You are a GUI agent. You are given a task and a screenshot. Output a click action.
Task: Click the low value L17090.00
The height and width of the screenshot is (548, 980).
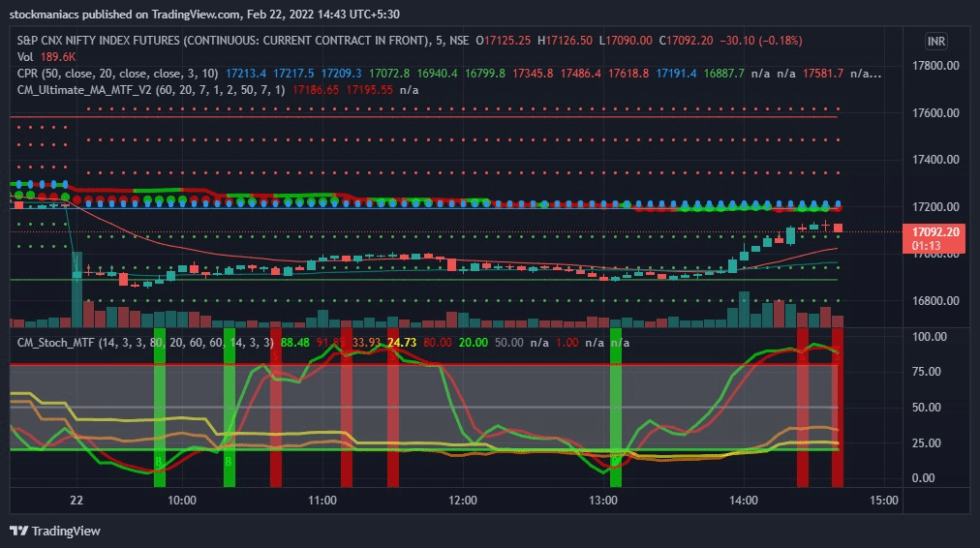(625, 41)
